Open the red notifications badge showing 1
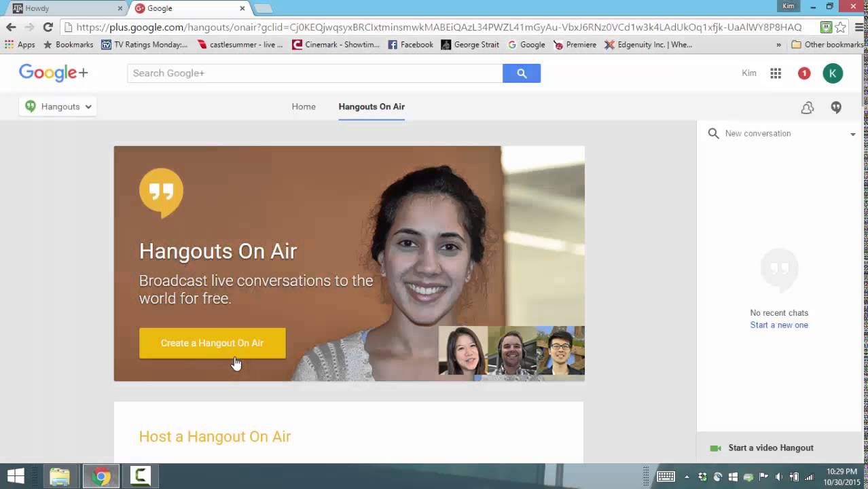 [x=804, y=73]
